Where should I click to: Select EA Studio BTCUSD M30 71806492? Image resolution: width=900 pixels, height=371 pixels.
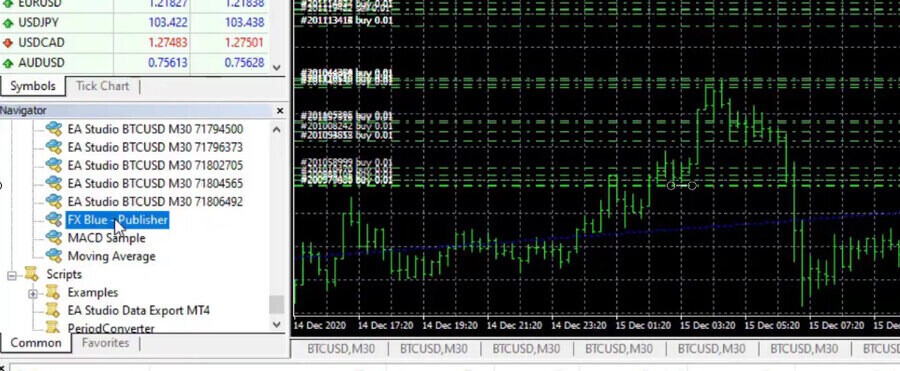point(155,202)
